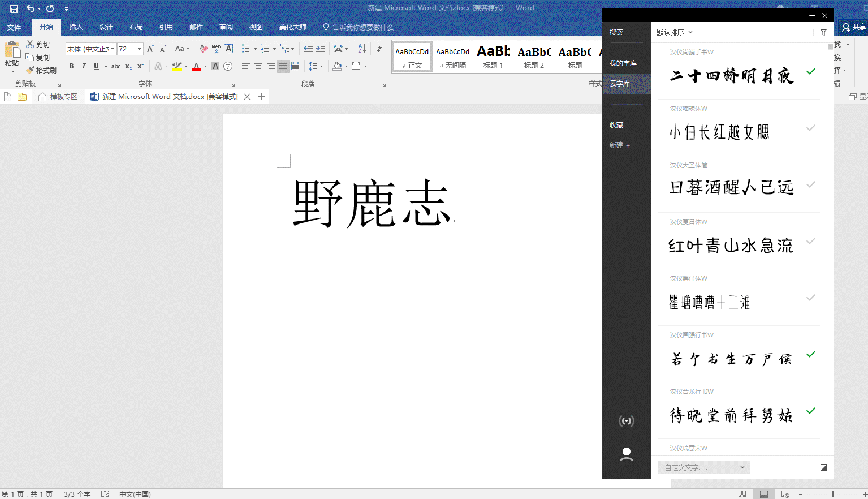Click the numbered list icon

point(265,49)
